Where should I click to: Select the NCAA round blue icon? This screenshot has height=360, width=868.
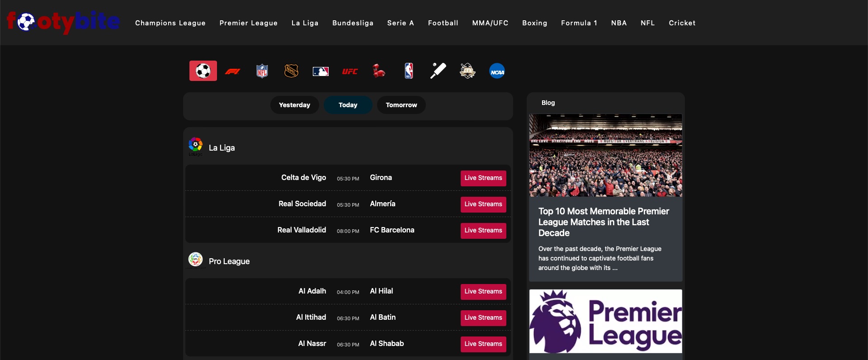(497, 71)
